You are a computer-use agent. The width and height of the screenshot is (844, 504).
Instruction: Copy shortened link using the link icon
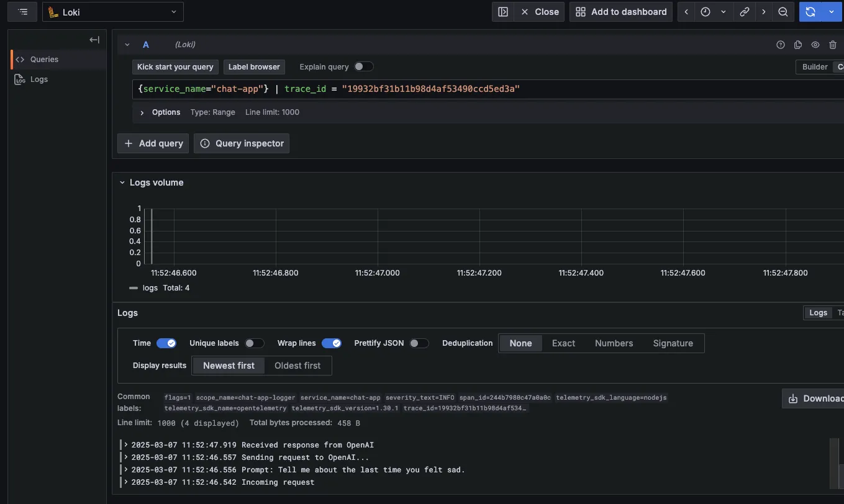click(745, 11)
